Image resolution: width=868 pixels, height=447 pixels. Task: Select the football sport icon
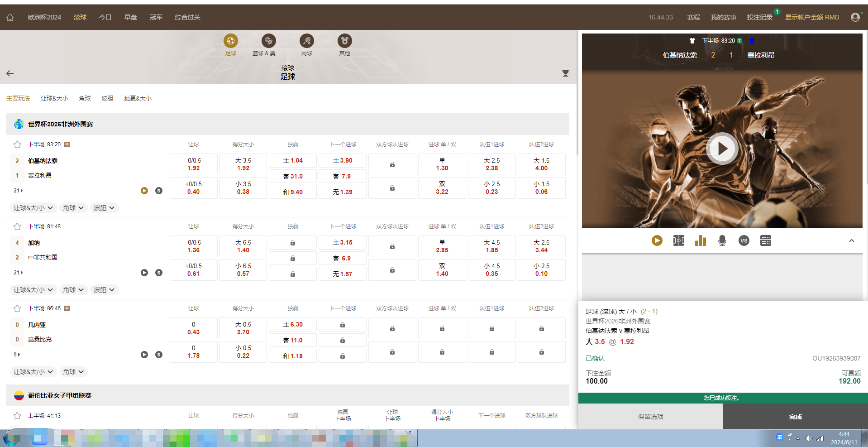click(x=231, y=41)
